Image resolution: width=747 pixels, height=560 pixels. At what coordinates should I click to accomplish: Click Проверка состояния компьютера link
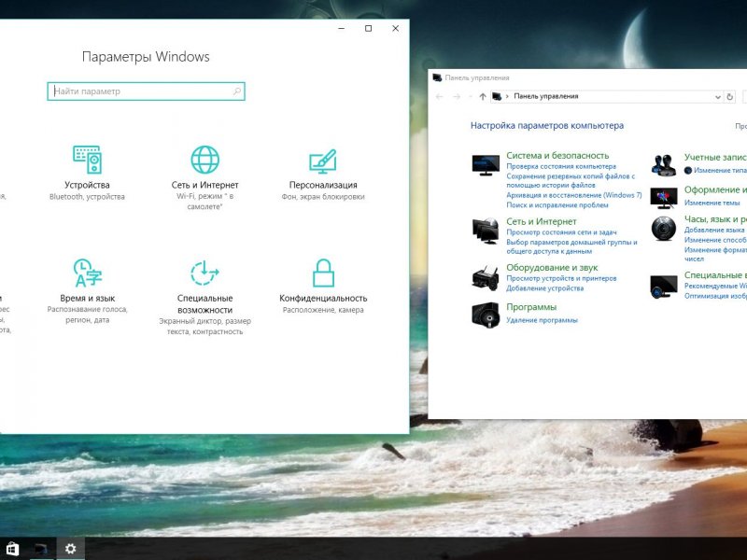point(561,167)
